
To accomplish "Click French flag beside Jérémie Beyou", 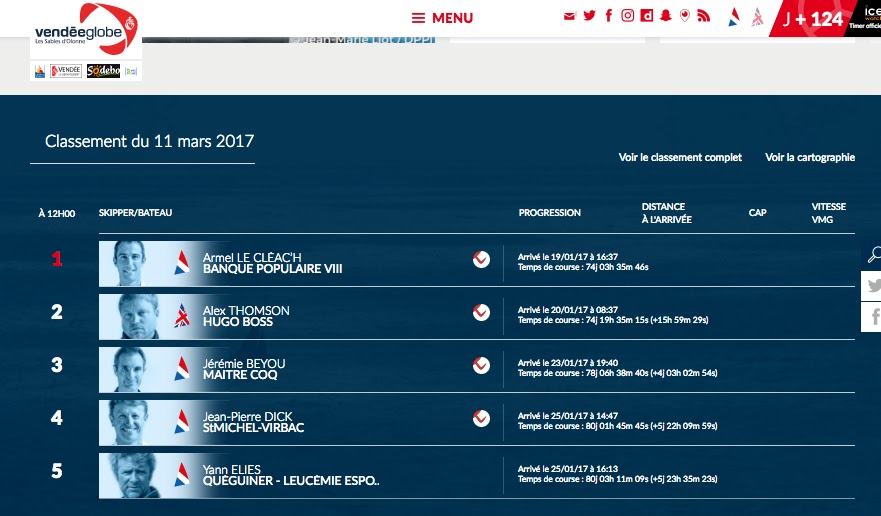I will point(181,369).
